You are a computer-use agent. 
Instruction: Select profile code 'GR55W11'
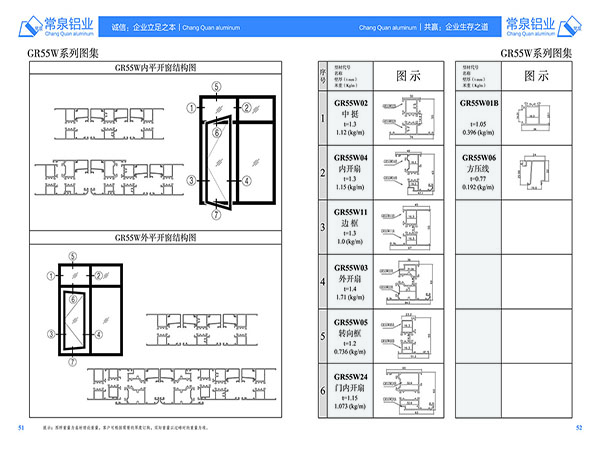351,212
